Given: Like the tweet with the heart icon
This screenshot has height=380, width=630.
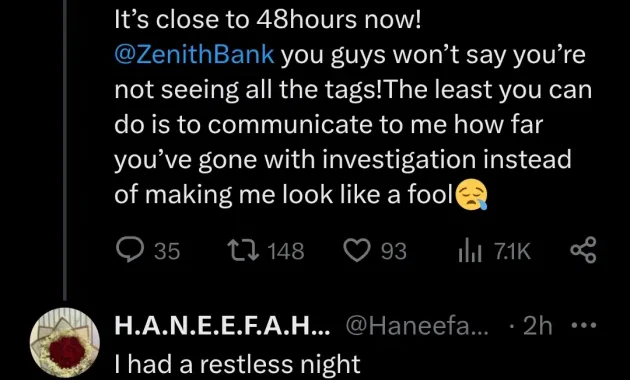Looking at the screenshot, I should coord(357,251).
